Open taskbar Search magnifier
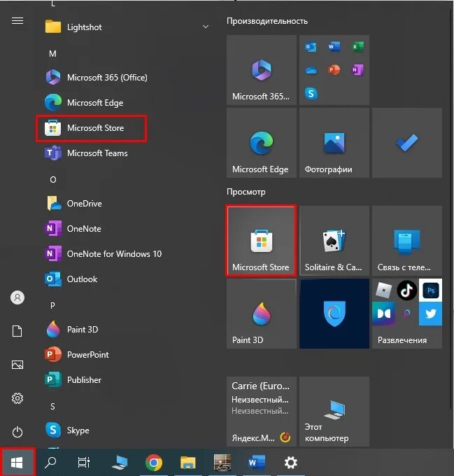The width and height of the screenshot is (454, 476). point(50,463)
